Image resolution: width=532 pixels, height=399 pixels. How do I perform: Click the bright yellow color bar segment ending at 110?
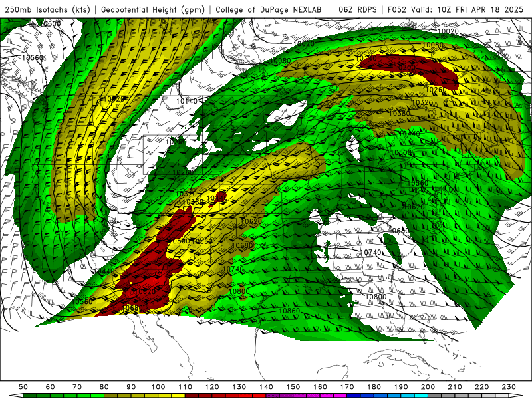pos(178,396)
